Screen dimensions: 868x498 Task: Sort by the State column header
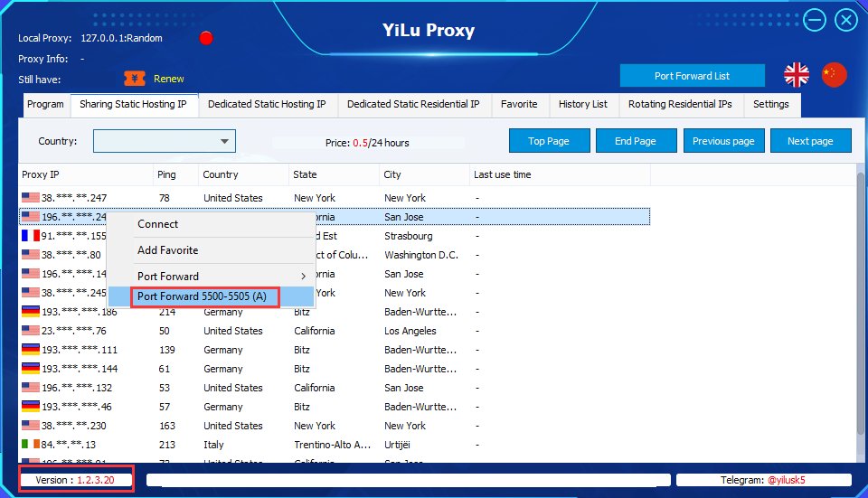tap(334, 174)
